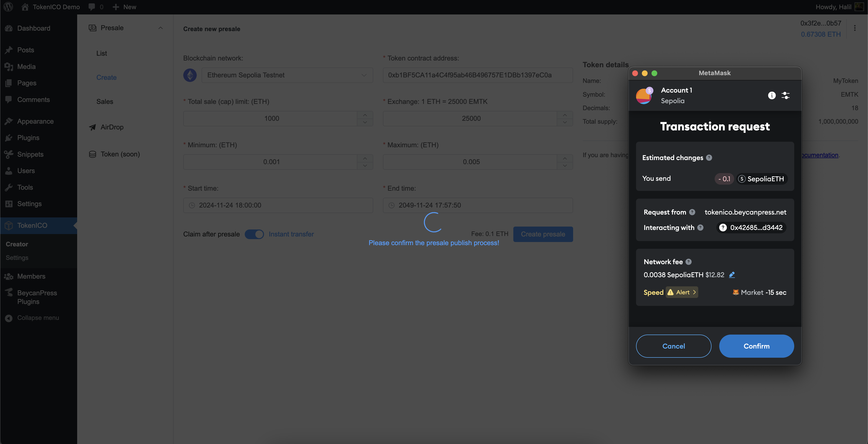Open the Sales menu item
The image size is (868, 444).
(105, 101)
